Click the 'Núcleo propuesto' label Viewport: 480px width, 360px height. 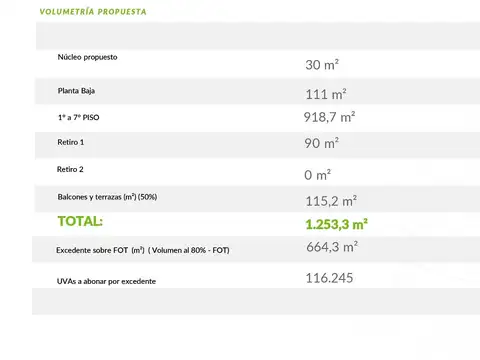87,57
